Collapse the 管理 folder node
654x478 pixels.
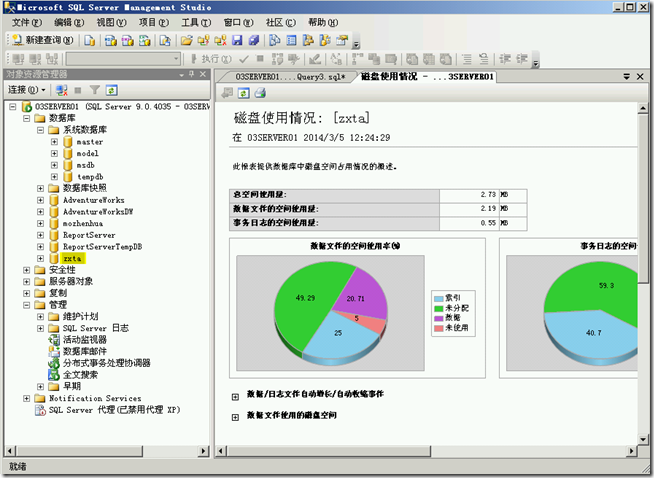(x=27, y=305)
